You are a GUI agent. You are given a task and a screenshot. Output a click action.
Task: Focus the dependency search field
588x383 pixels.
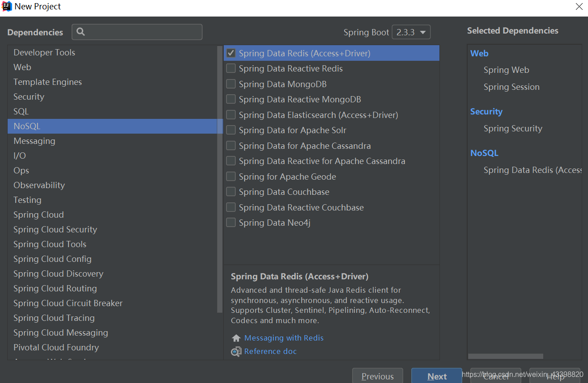coord(137,32)
